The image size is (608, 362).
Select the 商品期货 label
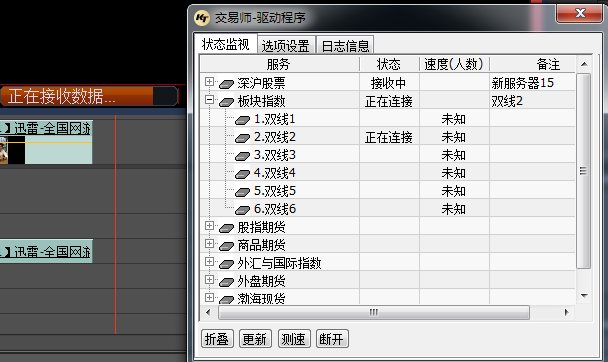[x=261, y=245]
